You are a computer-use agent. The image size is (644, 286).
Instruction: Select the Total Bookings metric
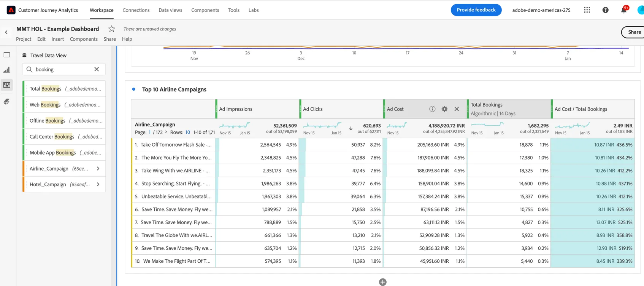[x=64, y=89]
